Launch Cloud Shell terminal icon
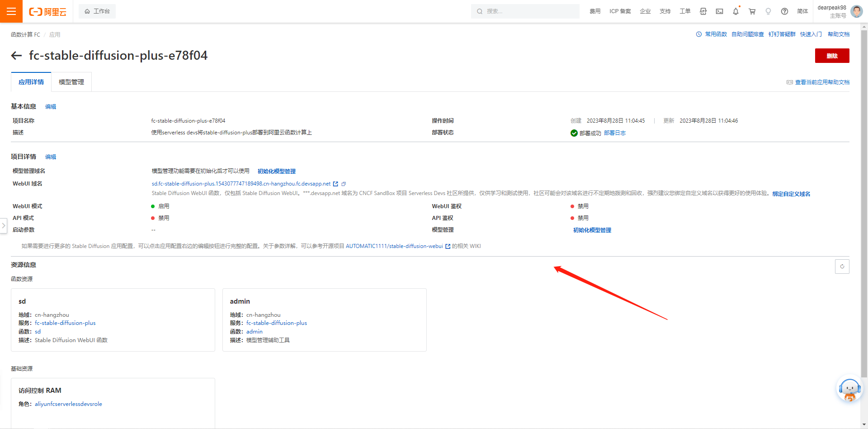Image resolution: width=868 pixels, height=429 pixels. (x=719, y=11)
